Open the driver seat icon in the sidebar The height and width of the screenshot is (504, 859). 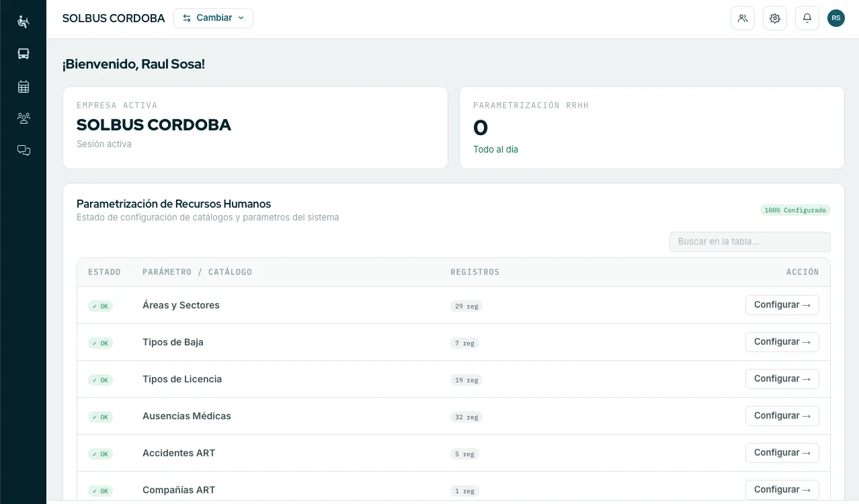tap(24, 22)
